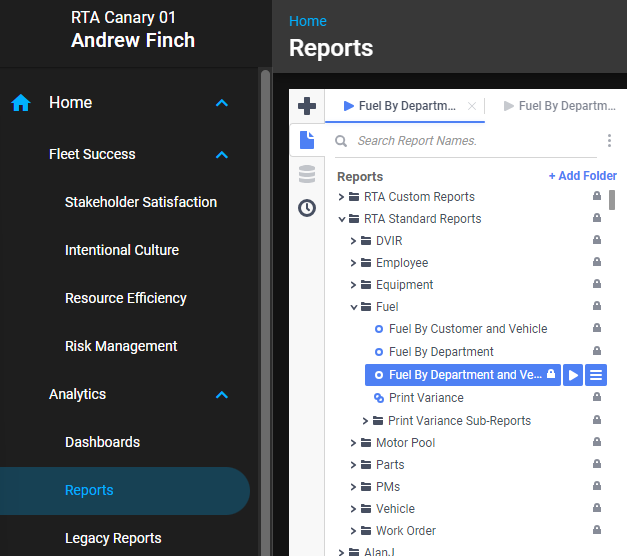The width and height of the screenshot is (627, 556).
Task: Close the first Fuel By Department tab
Action: [x=472, y=106]
